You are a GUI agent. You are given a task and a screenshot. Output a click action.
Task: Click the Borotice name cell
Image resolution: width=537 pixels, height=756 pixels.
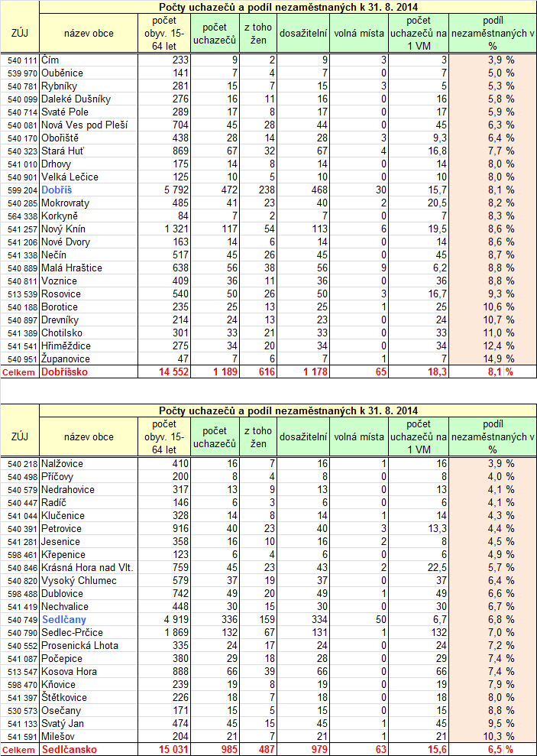pyautogui.click(x=89, y=307)
